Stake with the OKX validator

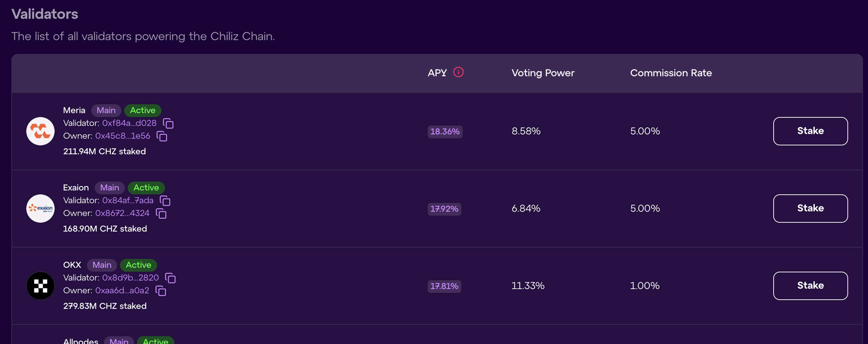point(810,286)
